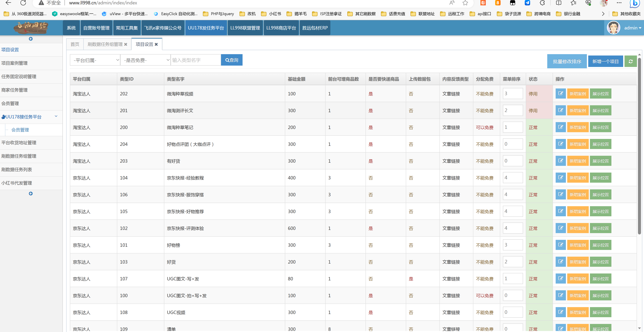Screen dimensions: 644x332
Task: Click the 新增一个项目 button
Action: click(605, 61)
